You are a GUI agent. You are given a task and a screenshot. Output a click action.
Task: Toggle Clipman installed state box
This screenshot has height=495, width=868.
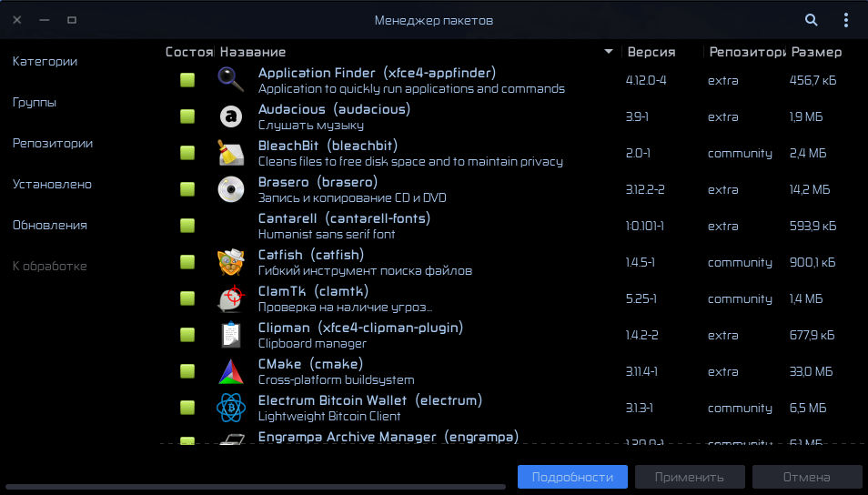[x=187, y=335]
